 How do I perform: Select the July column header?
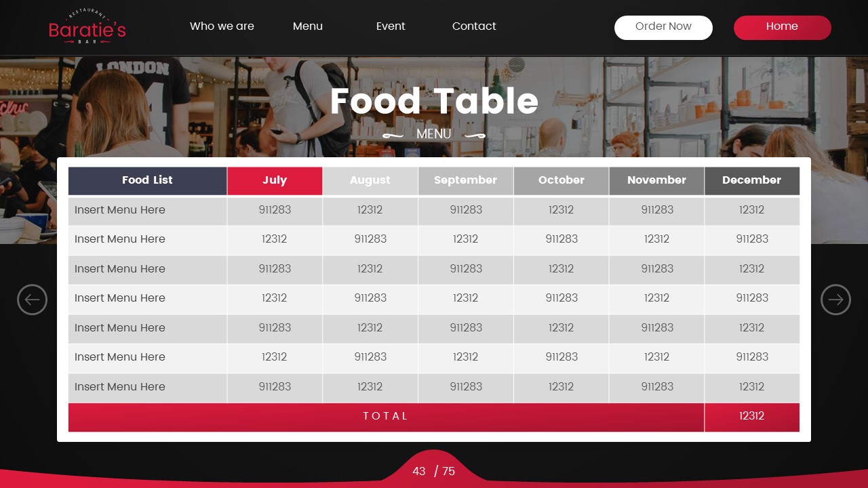pos(275,180)
